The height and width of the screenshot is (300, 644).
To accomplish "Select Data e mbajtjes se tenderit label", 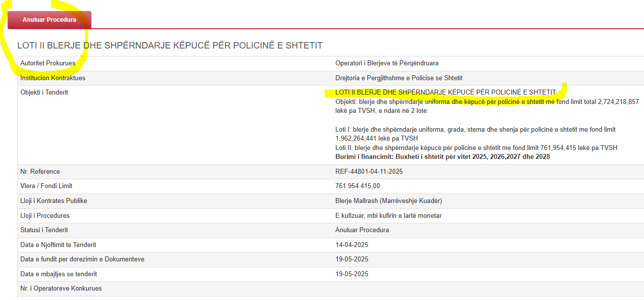I will click(58, 274).
